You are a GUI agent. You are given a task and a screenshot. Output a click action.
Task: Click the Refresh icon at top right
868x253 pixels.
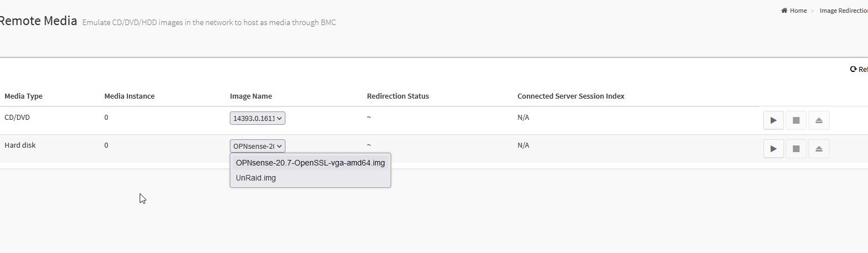point(854,69)
